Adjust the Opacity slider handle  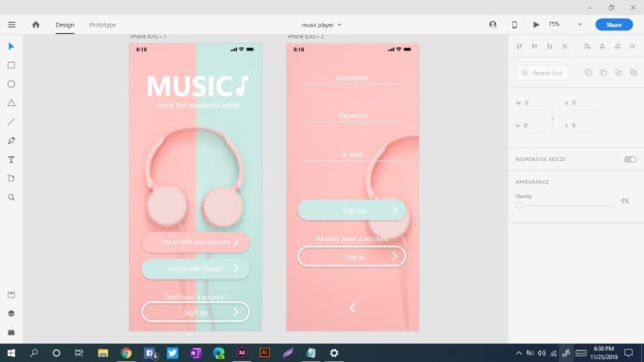(520, 206)
